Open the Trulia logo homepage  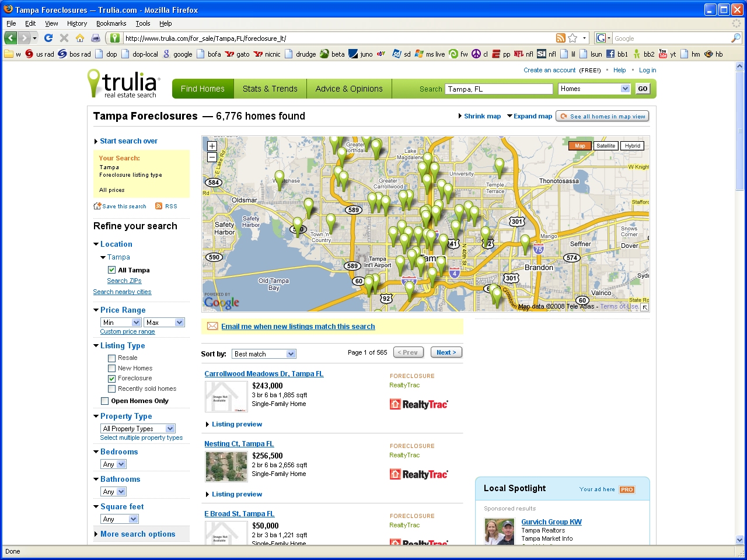(x=123, y=84)
